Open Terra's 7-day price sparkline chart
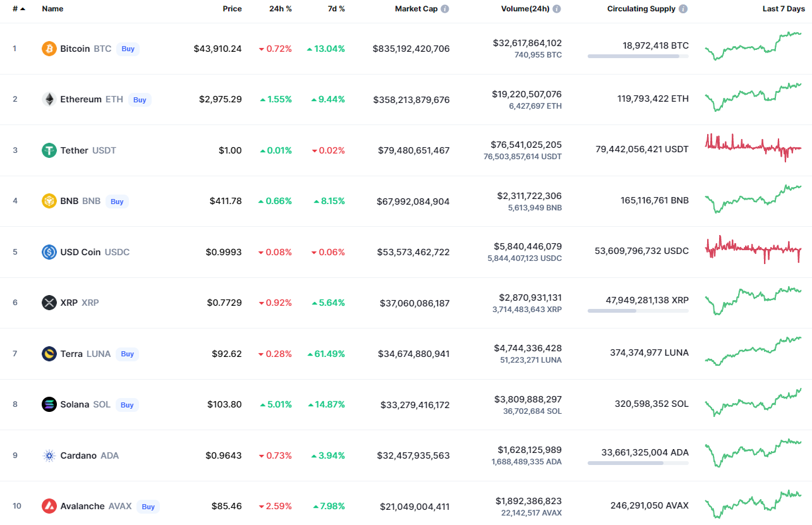This screenshot has width=812, height=525. coord(753,351)
